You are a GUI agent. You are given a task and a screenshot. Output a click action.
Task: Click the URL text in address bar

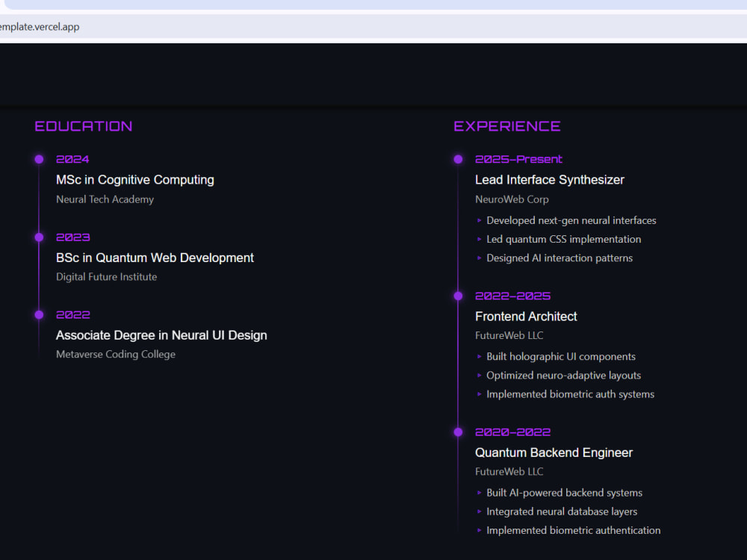coord(40,27)
